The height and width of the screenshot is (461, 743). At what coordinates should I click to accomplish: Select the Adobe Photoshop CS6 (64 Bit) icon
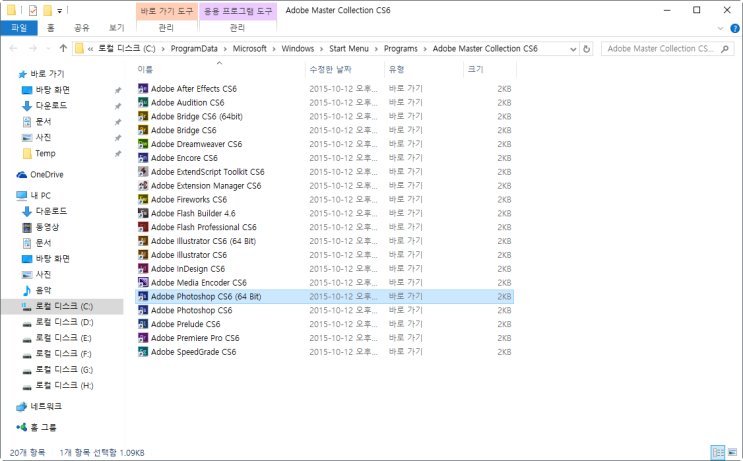[143, 297]
